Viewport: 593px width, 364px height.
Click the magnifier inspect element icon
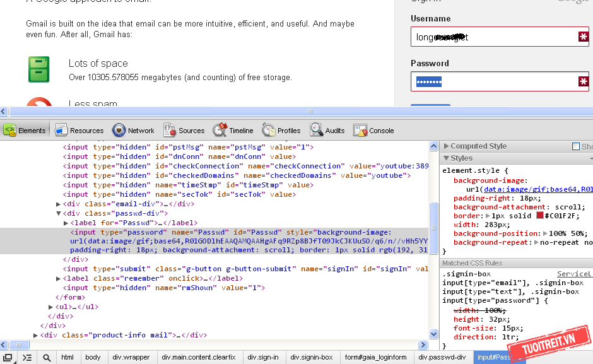pos(47,357)
